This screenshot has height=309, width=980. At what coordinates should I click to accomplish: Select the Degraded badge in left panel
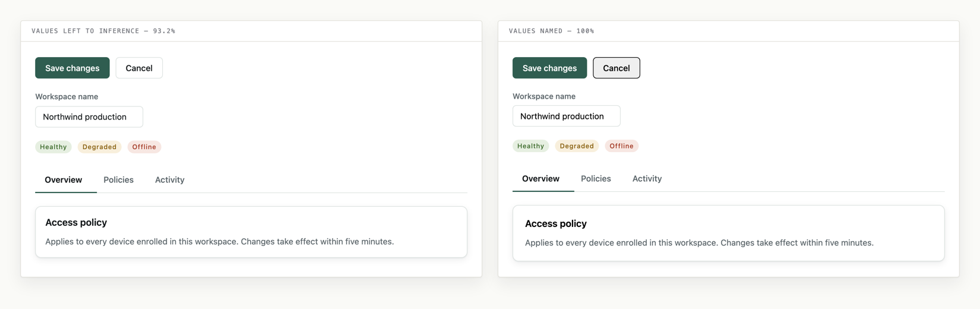[100, 147]
